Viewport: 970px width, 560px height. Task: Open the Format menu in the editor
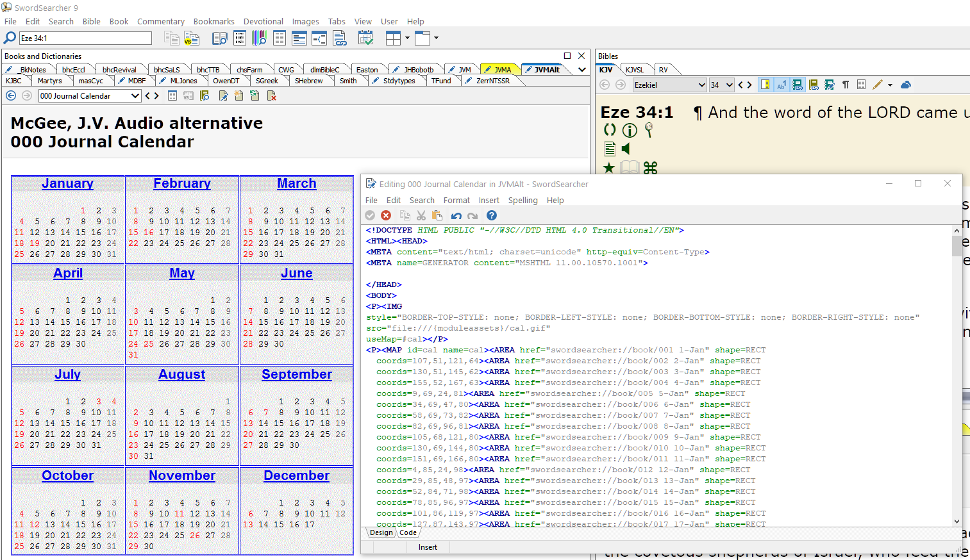point(456,200)
